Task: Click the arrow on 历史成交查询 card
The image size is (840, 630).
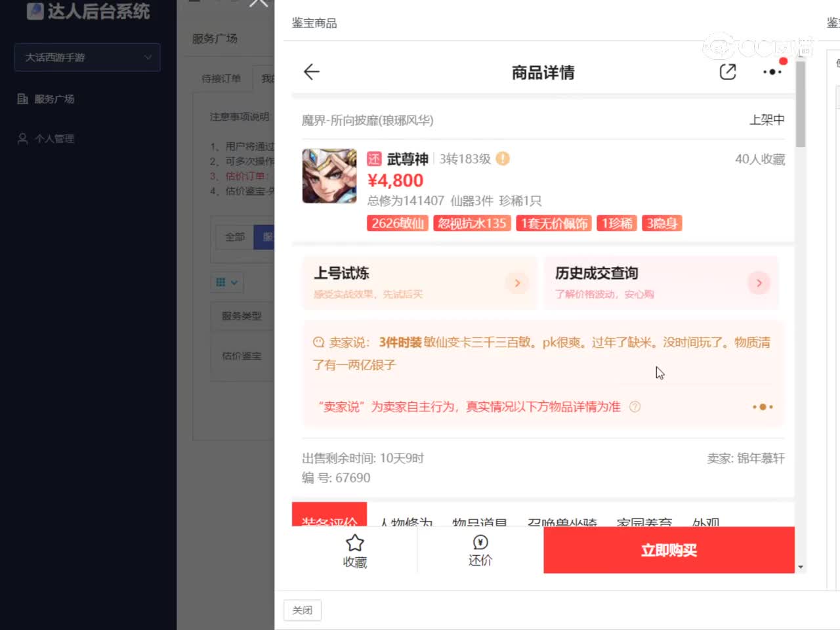Action: point(759,283)
